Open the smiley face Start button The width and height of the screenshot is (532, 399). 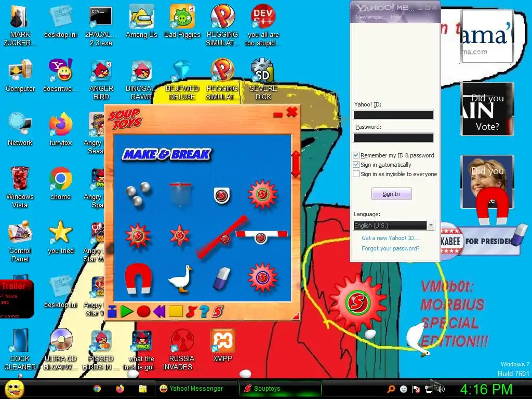[x=15, y=389]
